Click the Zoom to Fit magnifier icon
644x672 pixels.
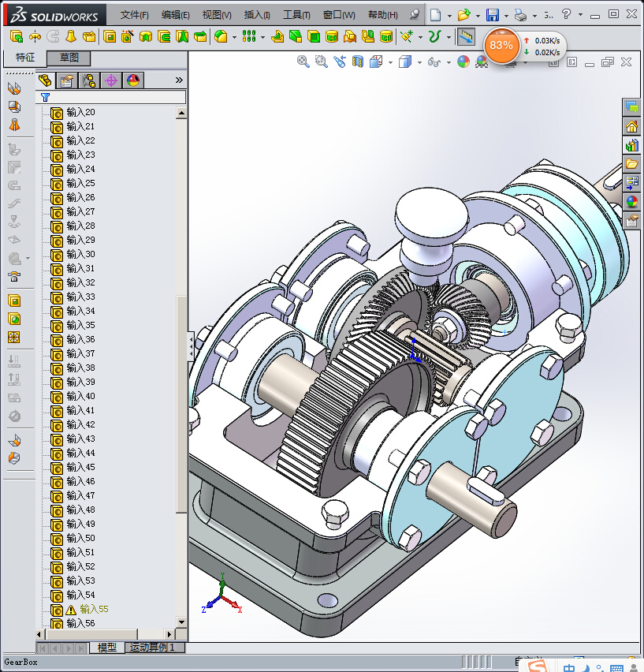click(x=303, y=62)
